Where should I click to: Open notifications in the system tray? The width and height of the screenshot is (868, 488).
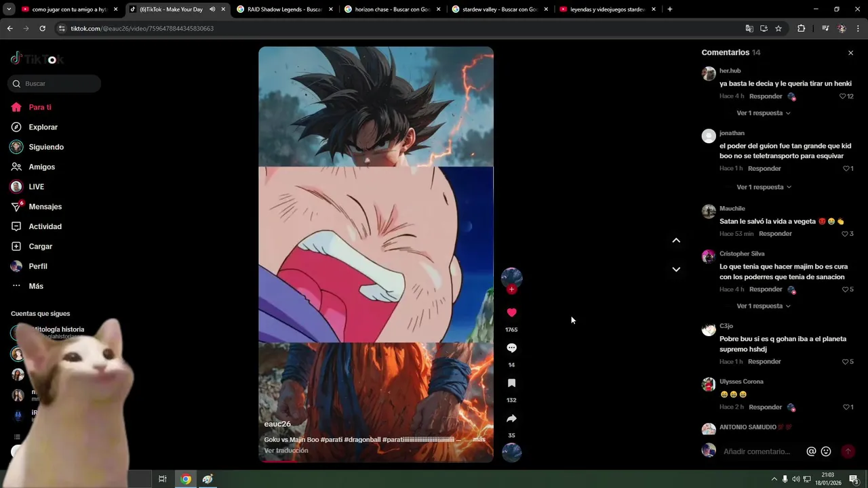click(x=854, y=479)
